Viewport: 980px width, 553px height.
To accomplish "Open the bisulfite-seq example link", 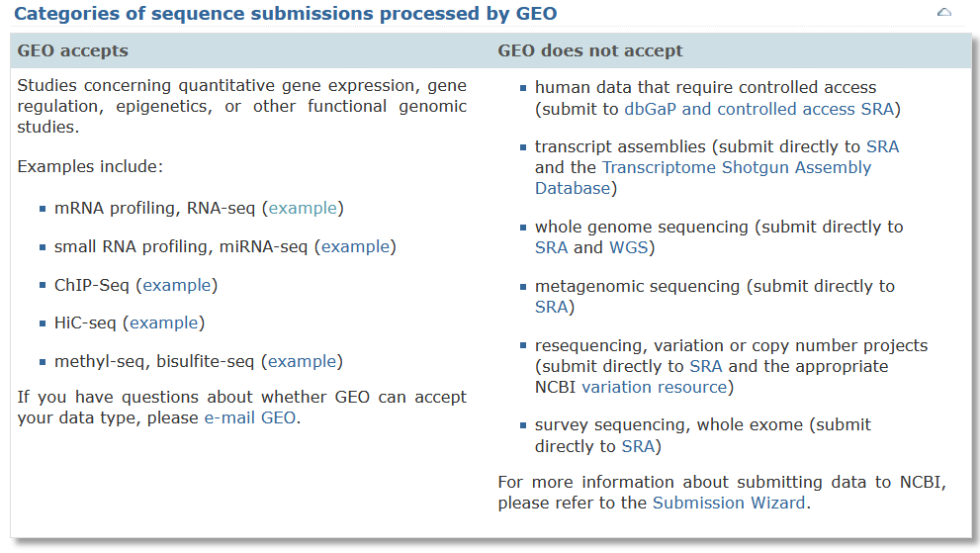I will pyautogui.click(x=303, y=361).
